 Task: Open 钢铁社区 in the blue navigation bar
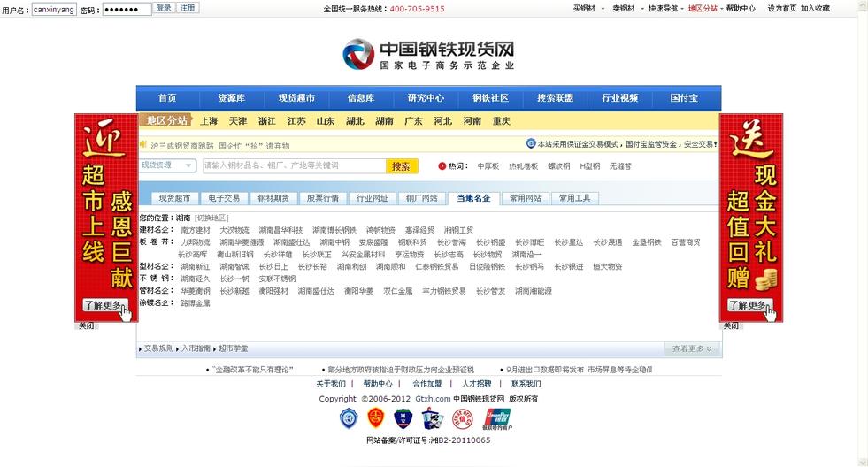tap(490, 98)
